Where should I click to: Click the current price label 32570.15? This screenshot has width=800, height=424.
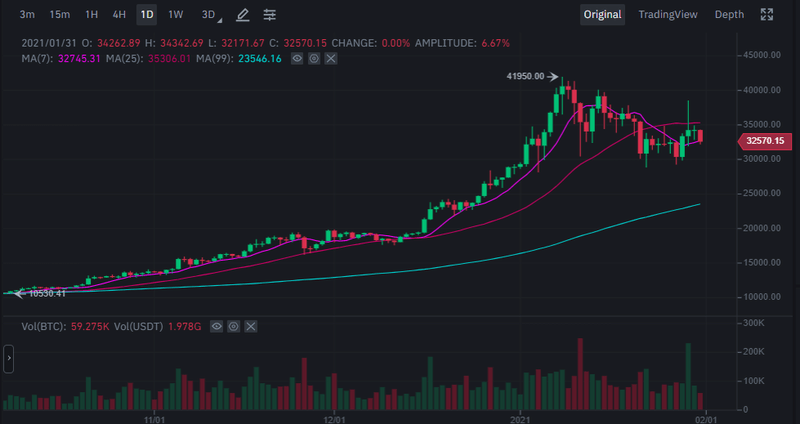pyautogui.click(x=762, y=142)
